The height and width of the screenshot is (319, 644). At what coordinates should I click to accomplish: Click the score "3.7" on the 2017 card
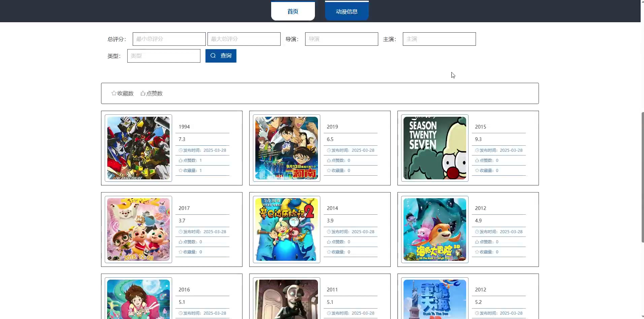point(182,221)
